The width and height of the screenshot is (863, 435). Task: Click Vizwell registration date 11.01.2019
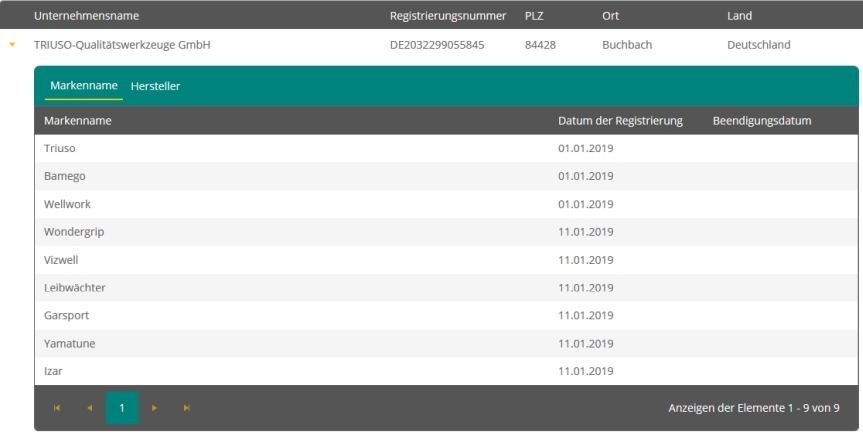click(586, 260)
